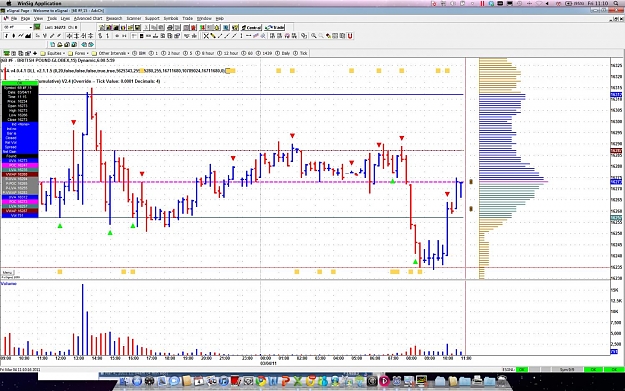The height and width of the screenshot is (391, 625).
Task: Select the Vol 751 row in data window
Action: click(20, 215)
